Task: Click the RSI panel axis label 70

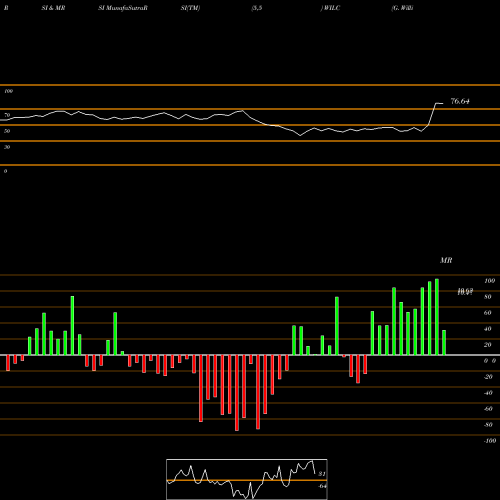Action: [x=7, y=115]
